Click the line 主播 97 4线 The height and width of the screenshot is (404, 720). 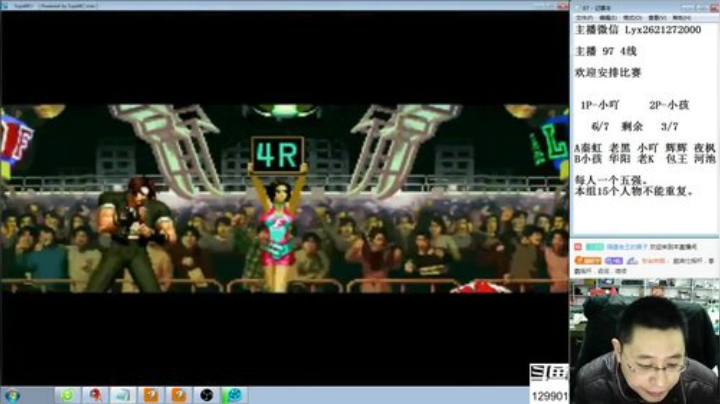[x=606, y=51]
